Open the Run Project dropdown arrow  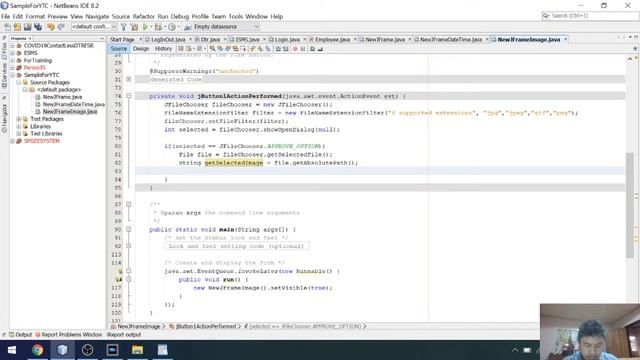tap(151, 27)
